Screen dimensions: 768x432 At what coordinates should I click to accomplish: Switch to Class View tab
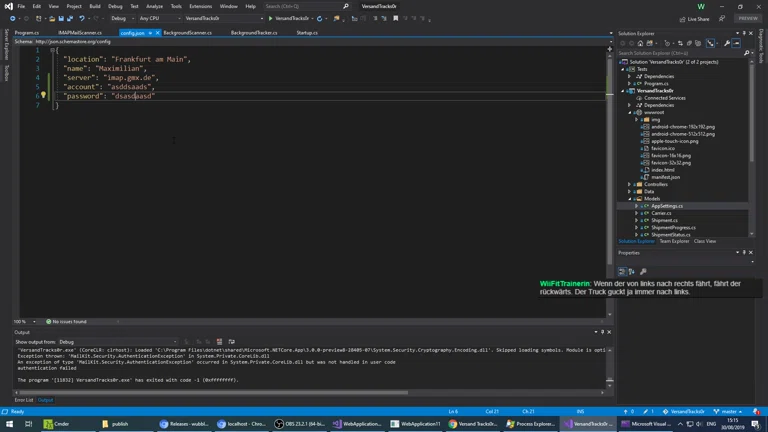[705, 241]
